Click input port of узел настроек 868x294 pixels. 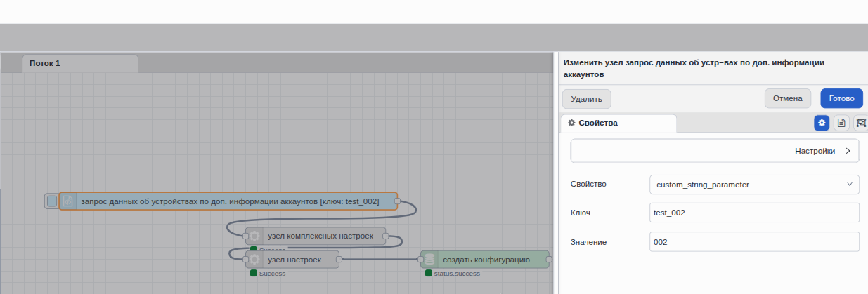(246, 260)
